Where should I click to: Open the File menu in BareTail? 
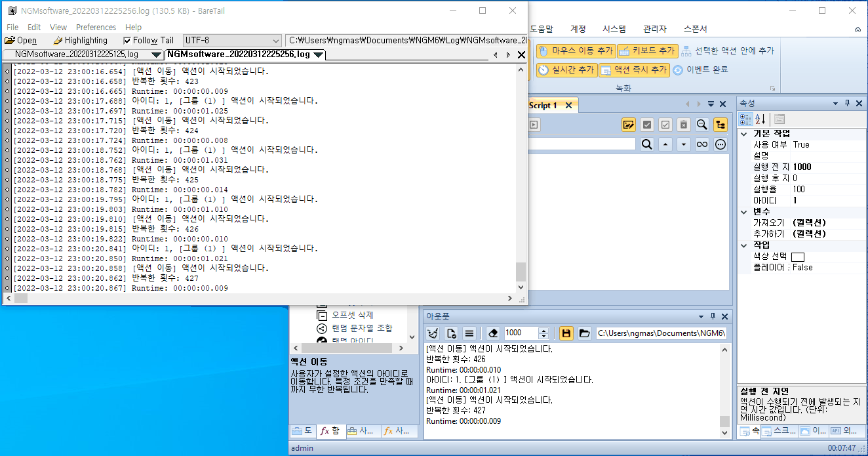pos(12,28)
